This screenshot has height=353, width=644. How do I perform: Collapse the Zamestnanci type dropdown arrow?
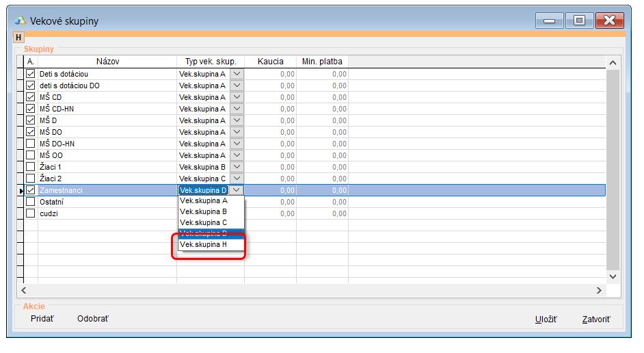(237, 190)
